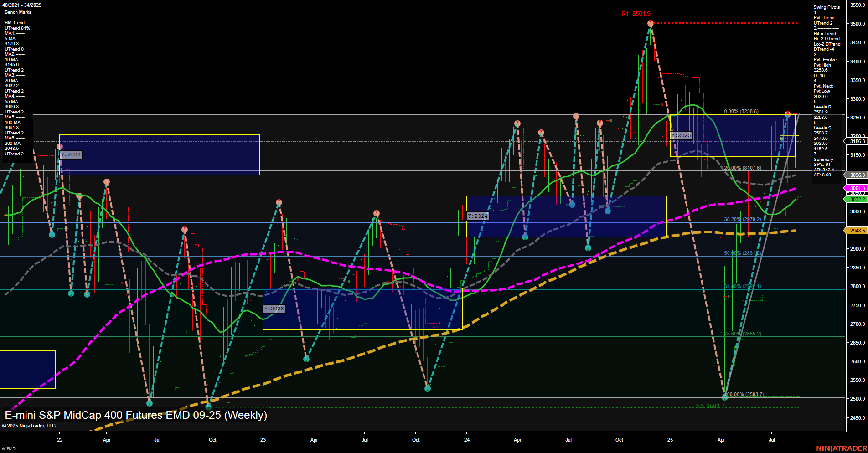Click the Swing Pivots panel header
The height and width of the screenshot is (453, 868).
coord(827,7)
